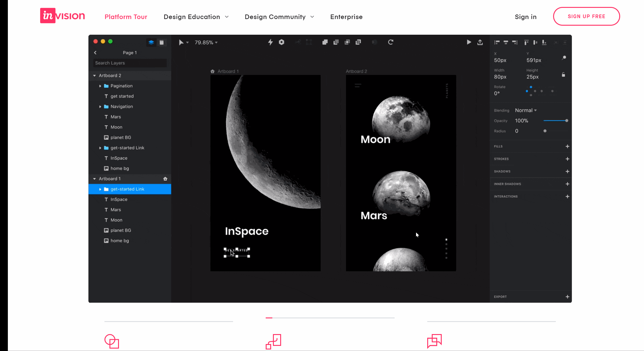644x351 pixels.
Task: Click the Search Layers input field
Action: [x=129, y=63]
